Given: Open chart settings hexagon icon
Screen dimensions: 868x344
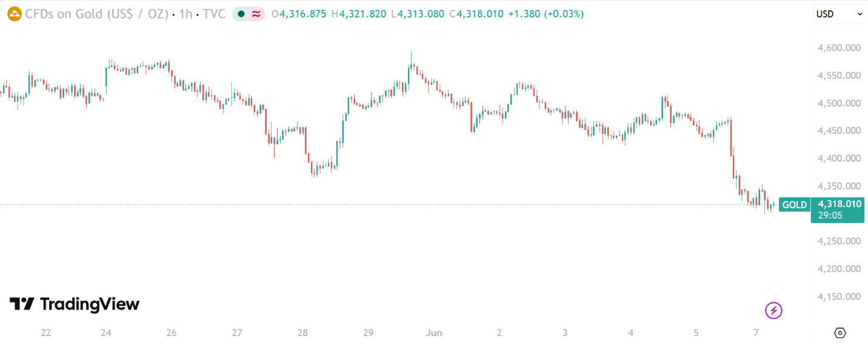Looking at the screenshot, I should click(840, 332).
